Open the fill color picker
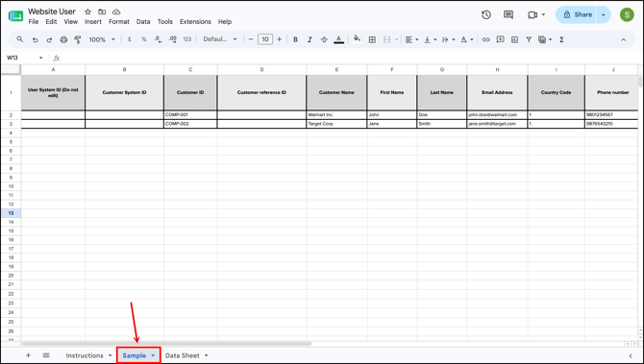Viewport: 644px width, 364px height. [357, 39]
